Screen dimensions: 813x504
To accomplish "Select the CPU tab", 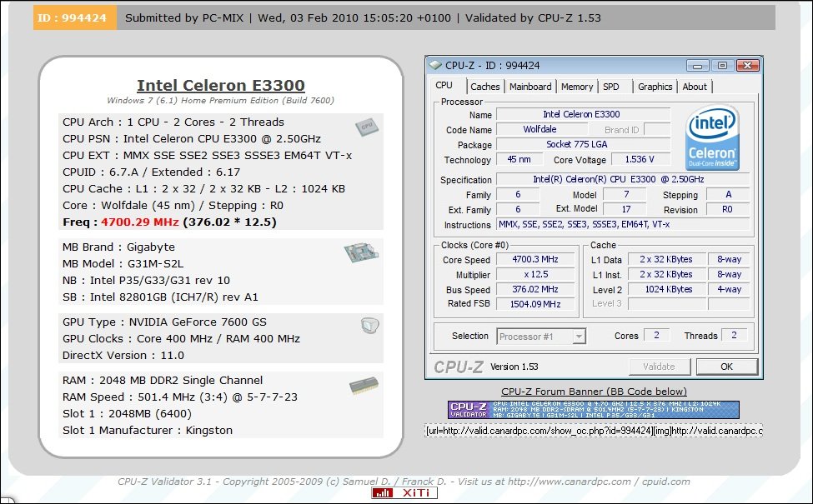I will (x=444, y=85).
